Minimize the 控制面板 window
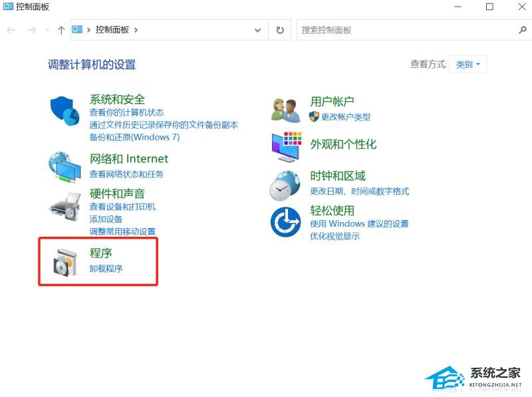Viewport: 532px width, 397px height. click(458, 7)
